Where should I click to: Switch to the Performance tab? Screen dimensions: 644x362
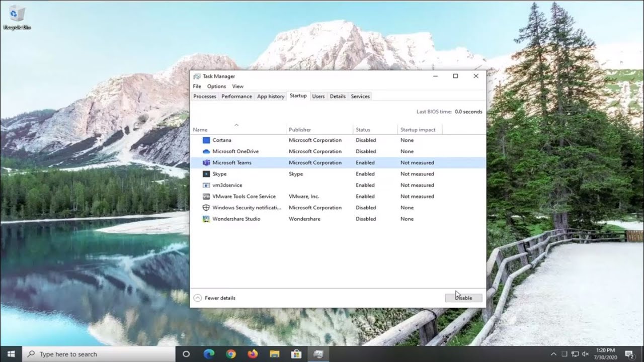[236, 97]
